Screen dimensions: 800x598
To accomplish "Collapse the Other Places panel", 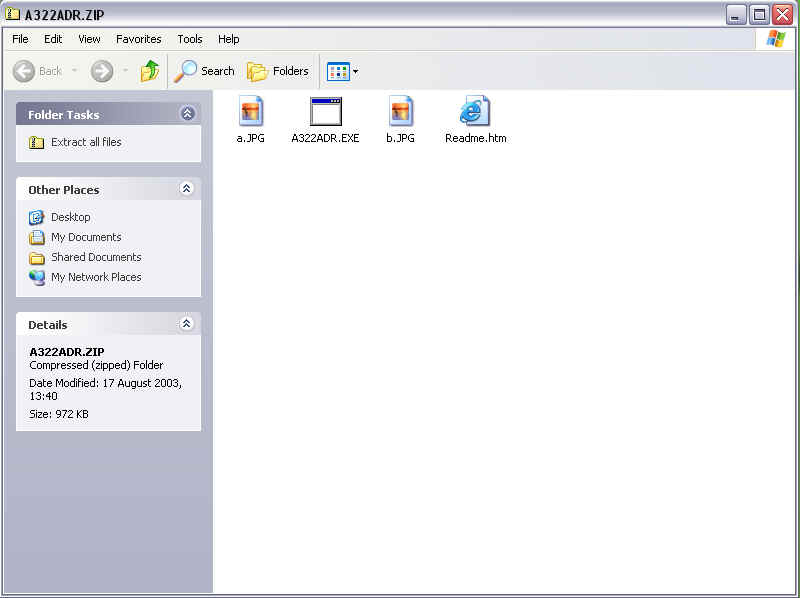I will click(186, 189).
